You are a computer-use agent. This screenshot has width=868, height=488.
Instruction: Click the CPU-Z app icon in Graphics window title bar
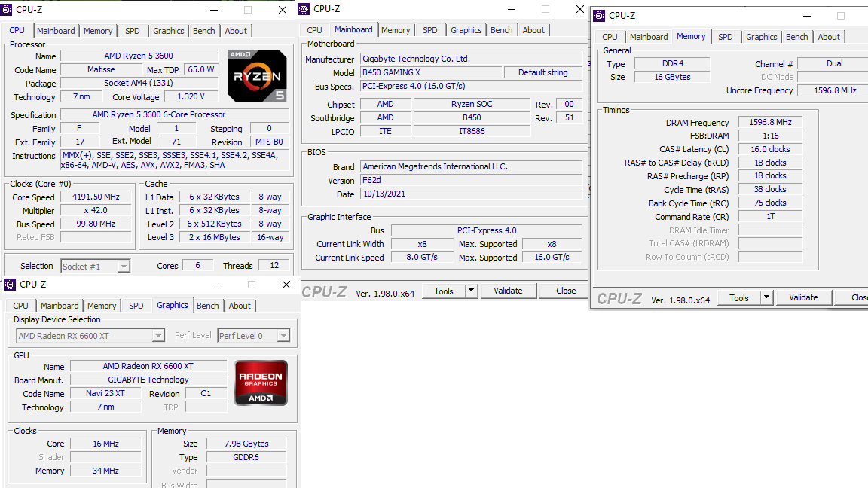click(x=10, y=285)
